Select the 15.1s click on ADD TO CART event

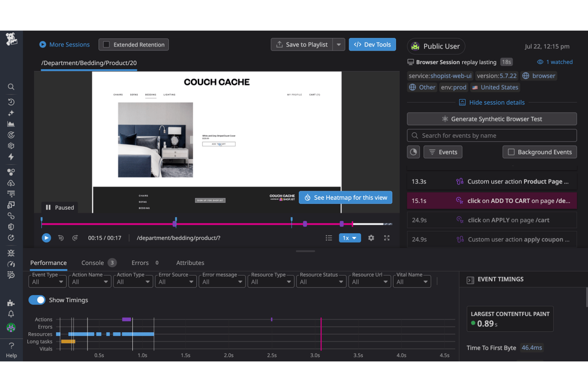(x=492, y=201)
